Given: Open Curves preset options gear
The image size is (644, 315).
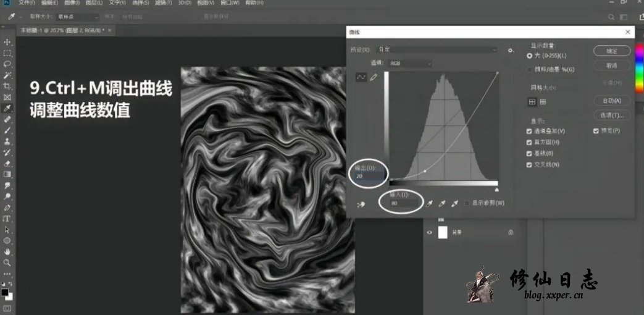Looking at the screenshot, I should click(x=511, y=50).
